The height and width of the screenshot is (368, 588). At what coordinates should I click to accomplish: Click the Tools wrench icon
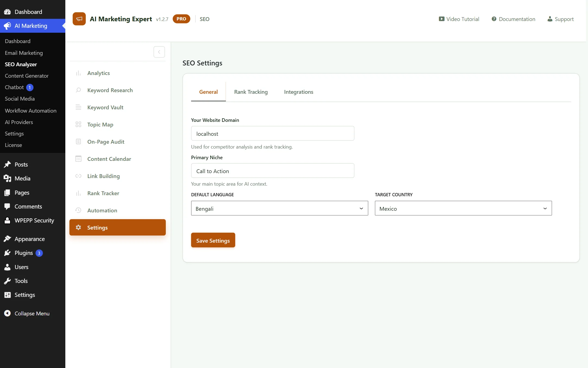tap(7, 281)
